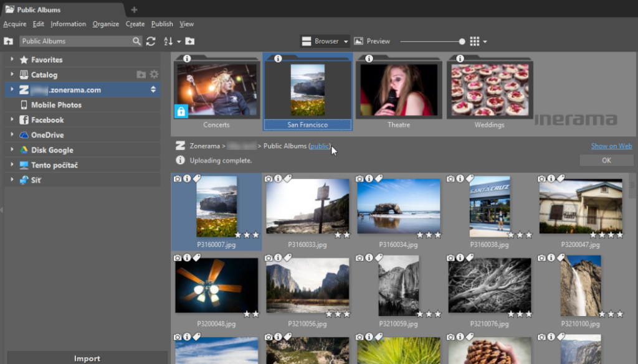Create a new album folder
Image resolution: width=638 pixels, height=364 pixels.
point(189,41)
